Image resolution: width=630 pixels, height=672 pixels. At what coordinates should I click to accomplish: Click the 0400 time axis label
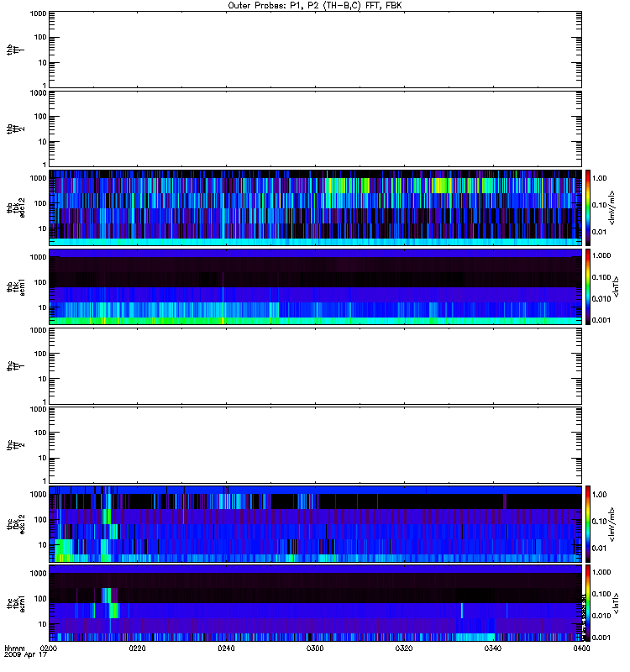[x=581, y=648]
